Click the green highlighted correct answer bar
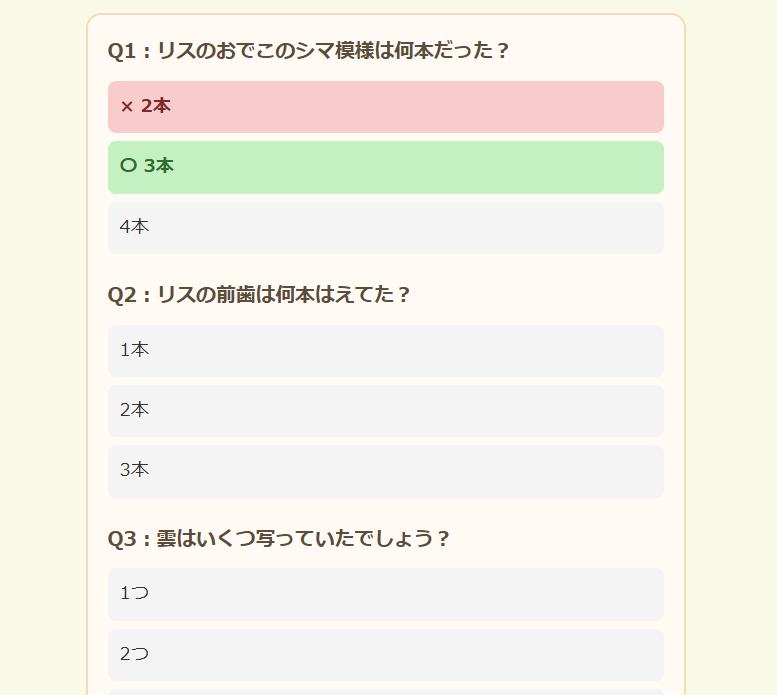 coord(386,167)
